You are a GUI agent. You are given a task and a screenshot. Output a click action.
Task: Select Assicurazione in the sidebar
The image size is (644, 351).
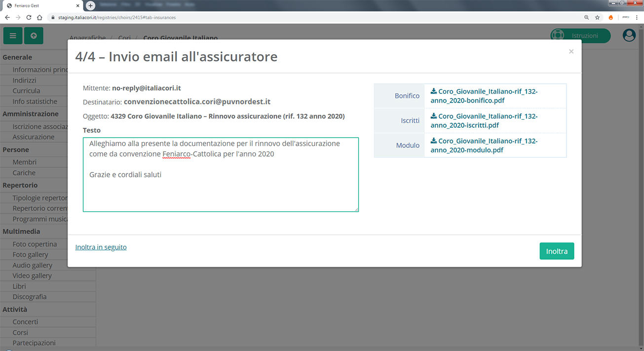[x=33, y=137]
